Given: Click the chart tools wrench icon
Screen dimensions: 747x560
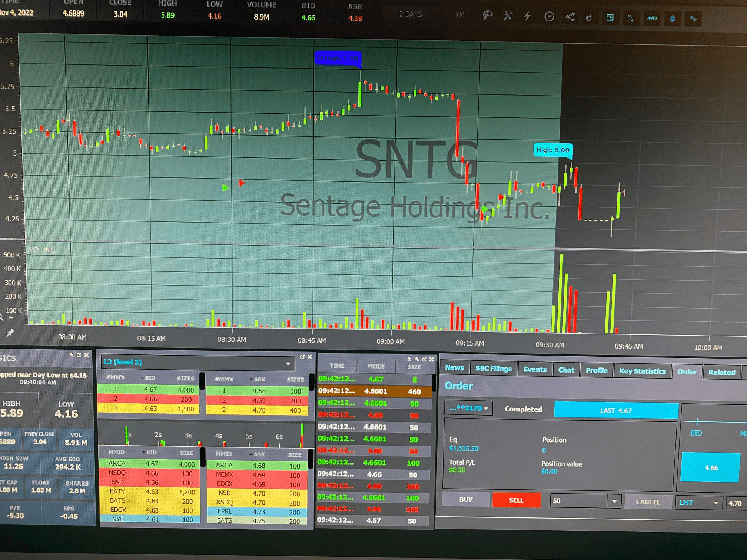Looking at the screenshot, I should (508, 16).
